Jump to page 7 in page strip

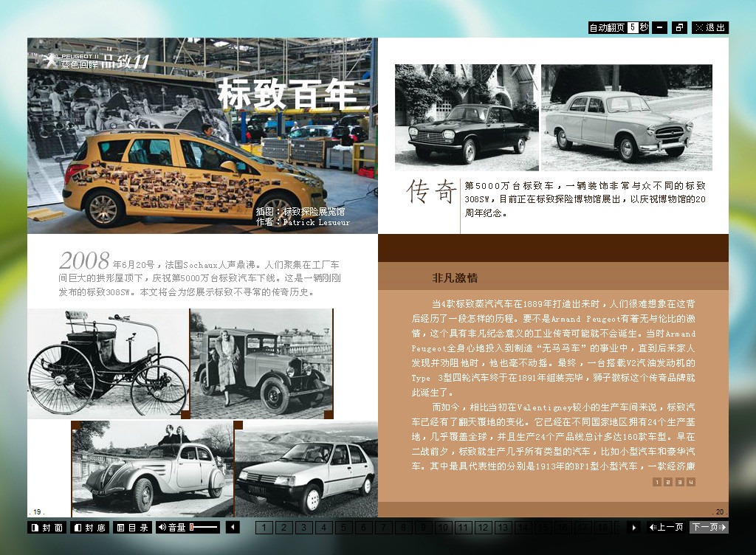click(383, 528)
